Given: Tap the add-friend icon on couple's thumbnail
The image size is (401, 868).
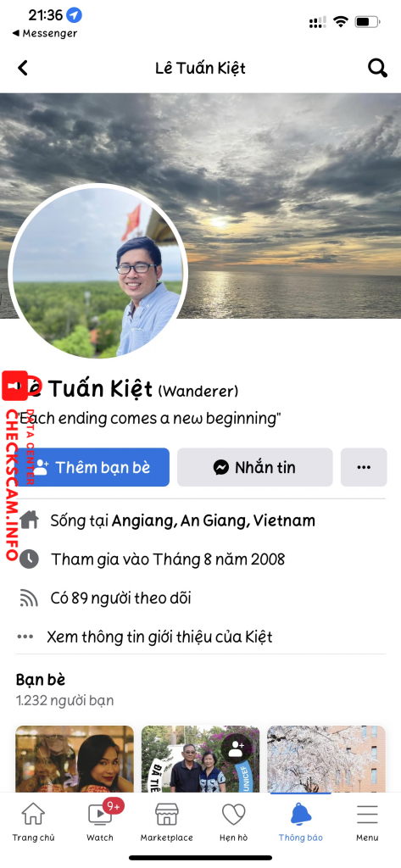Looking at the screenshot, I should 237,749.
